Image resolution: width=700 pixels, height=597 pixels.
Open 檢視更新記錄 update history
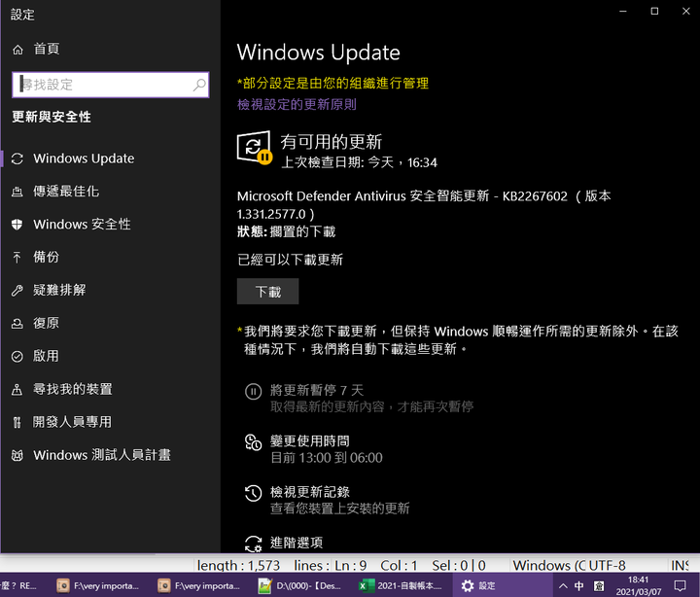309,492
